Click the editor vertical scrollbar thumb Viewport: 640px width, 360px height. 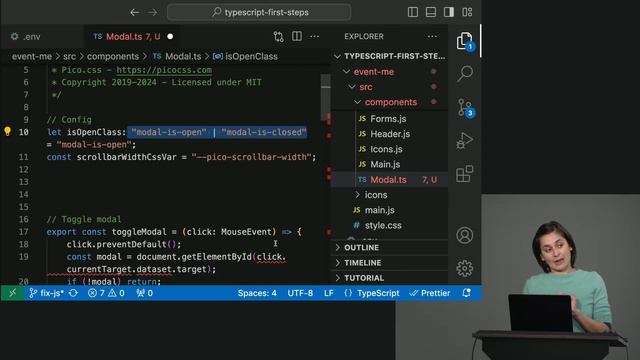pyautogui.click(x=325, y=97)
